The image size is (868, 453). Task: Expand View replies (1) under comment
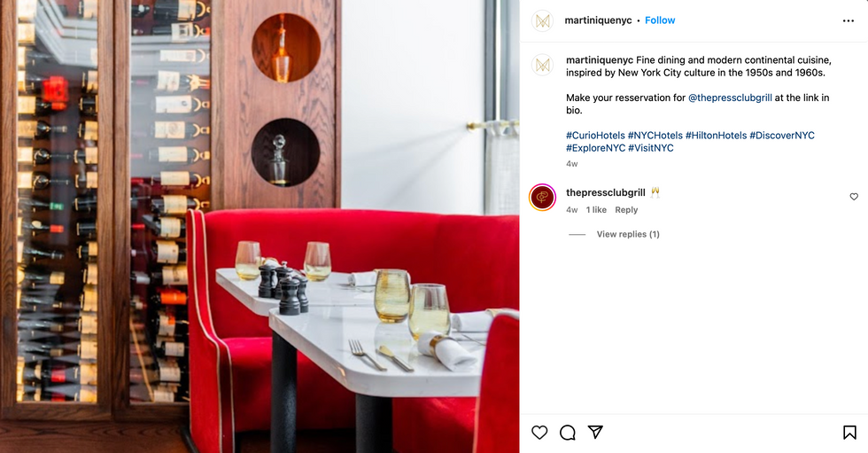point(628,234)
